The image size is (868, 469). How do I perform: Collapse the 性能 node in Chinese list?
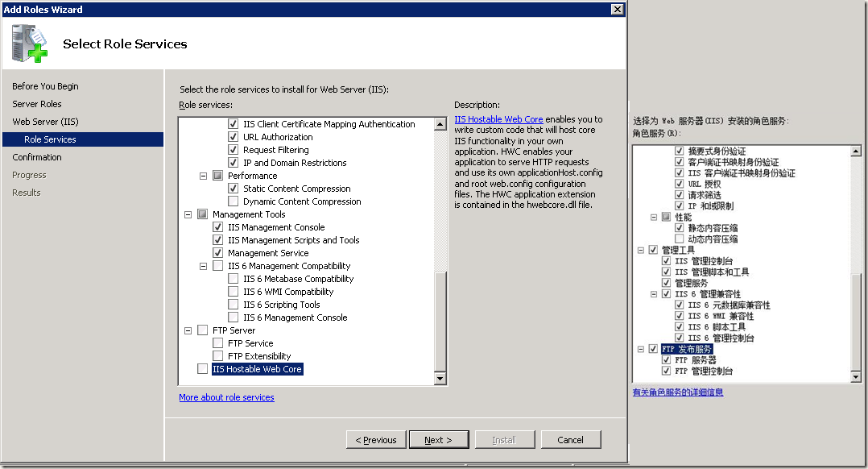(x=654, y=217)
